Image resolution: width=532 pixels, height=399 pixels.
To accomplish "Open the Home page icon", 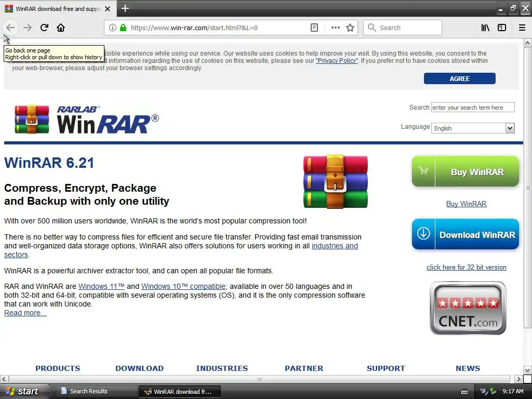I will click(x=61, y=28).
